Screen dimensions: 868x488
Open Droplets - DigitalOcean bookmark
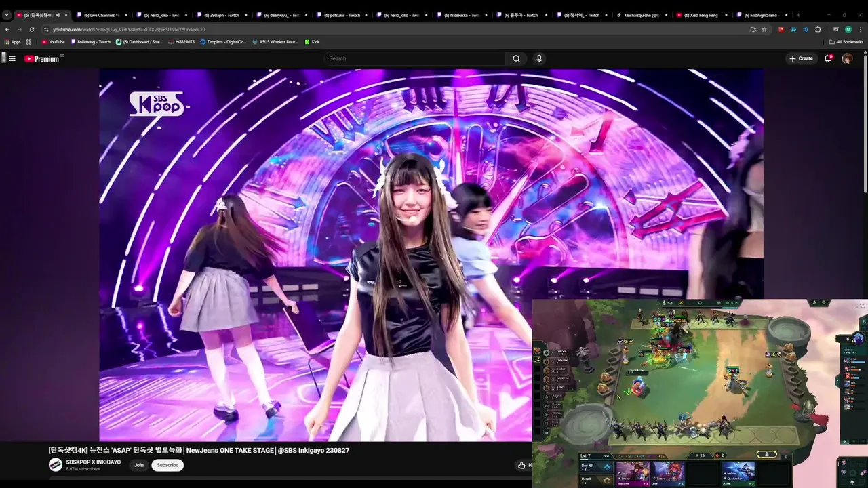[x=223, y=42]
